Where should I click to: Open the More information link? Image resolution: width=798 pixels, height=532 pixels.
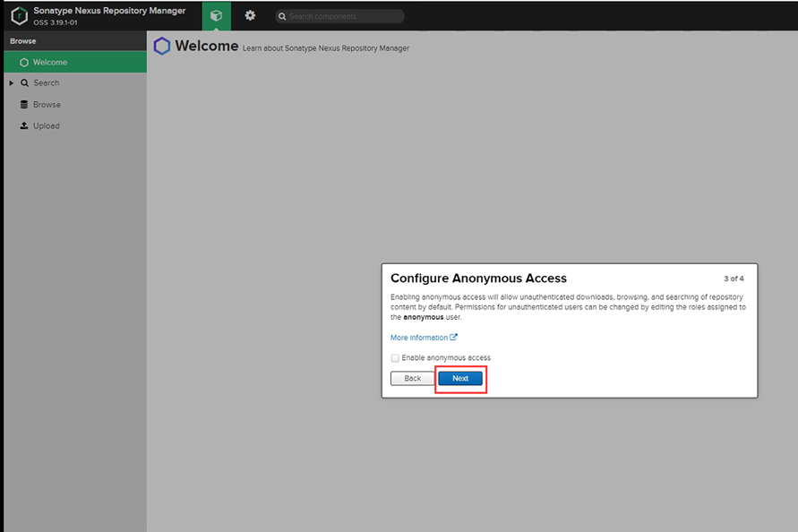click(419, 338)
